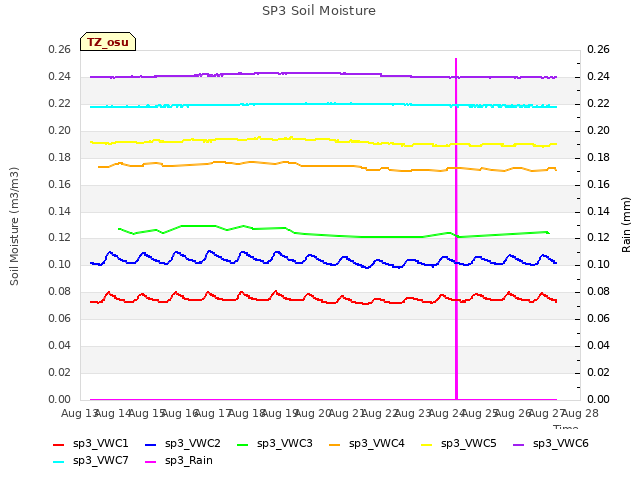Click the SP3 Soil Moisture chart title
This screenshot has width=640, height=480.
(319, 11)
